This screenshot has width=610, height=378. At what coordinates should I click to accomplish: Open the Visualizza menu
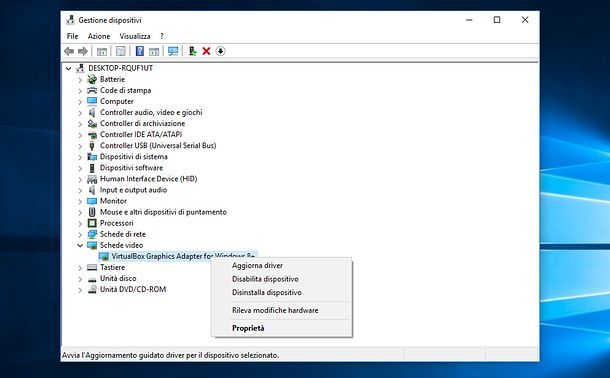tap(135, 36)
